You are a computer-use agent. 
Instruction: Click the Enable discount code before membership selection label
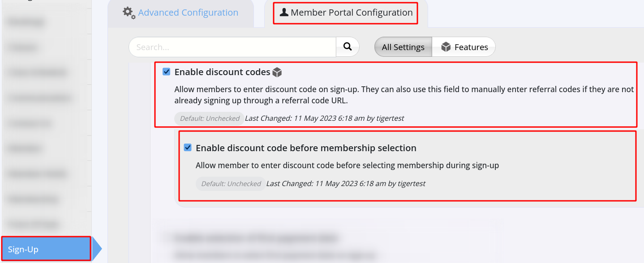pyautogui.click(x=306, y=148)
